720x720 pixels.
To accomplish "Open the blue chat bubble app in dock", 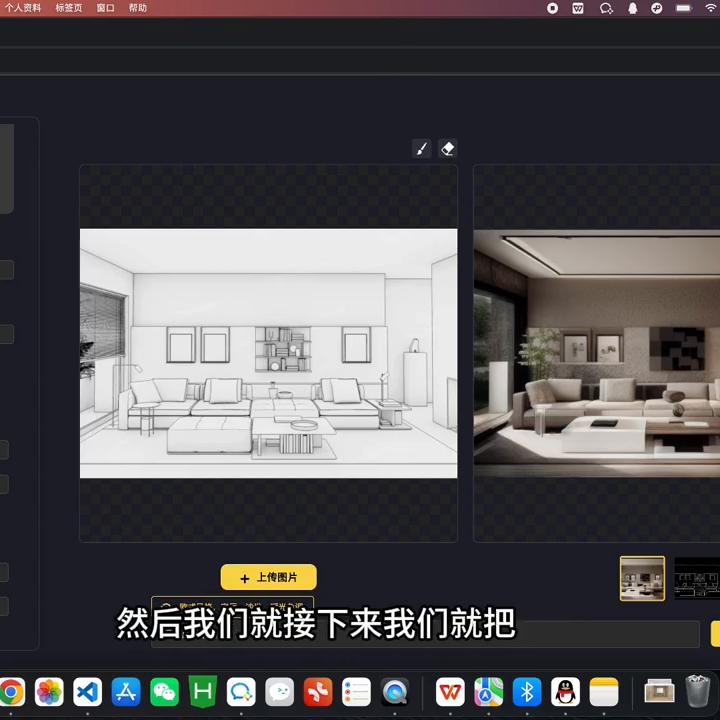I will click(x=241, y=692).
